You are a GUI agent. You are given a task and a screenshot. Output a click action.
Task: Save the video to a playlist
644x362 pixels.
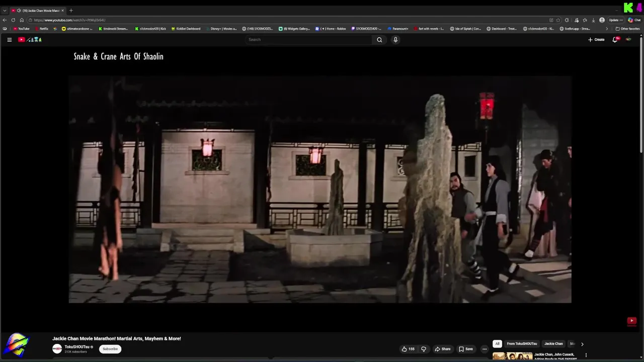coord(466,349)
